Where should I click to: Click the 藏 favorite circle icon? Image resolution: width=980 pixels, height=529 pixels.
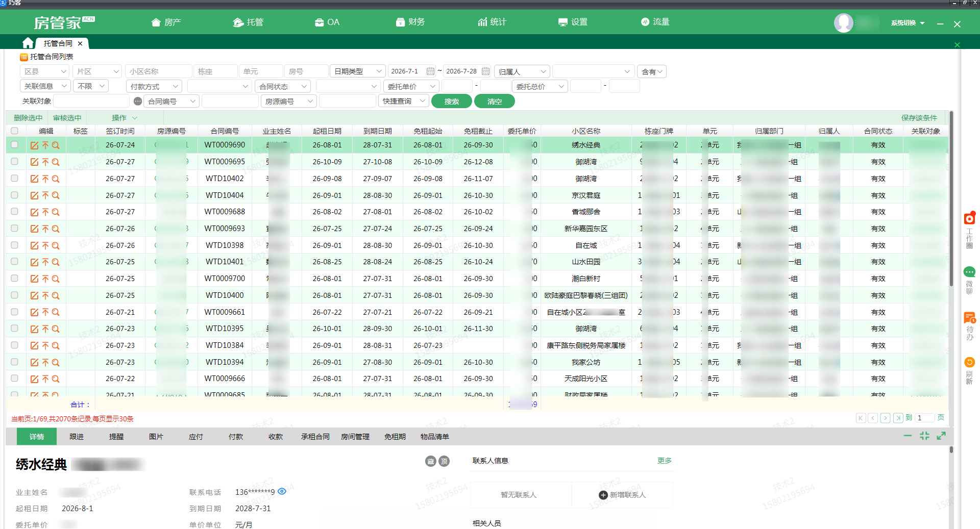(x=431, y=461)
